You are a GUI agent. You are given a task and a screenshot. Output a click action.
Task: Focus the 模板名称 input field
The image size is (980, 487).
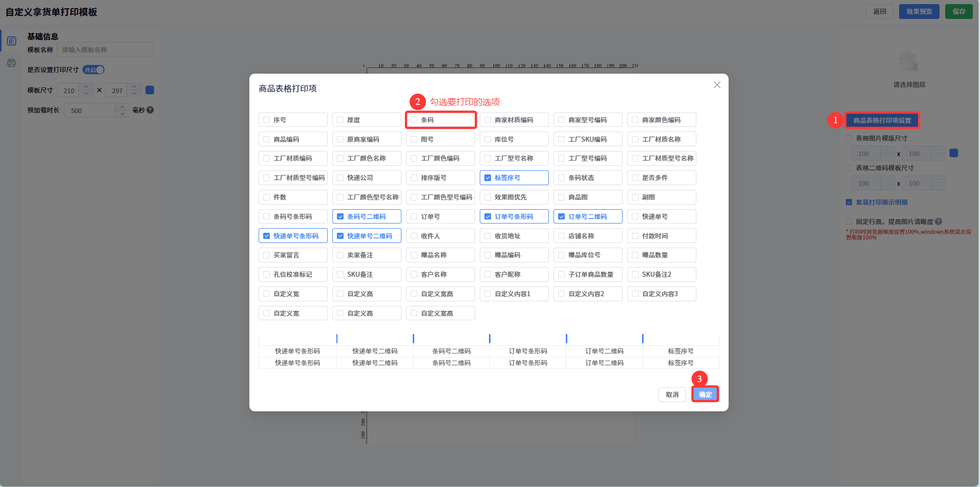[105, 50]
